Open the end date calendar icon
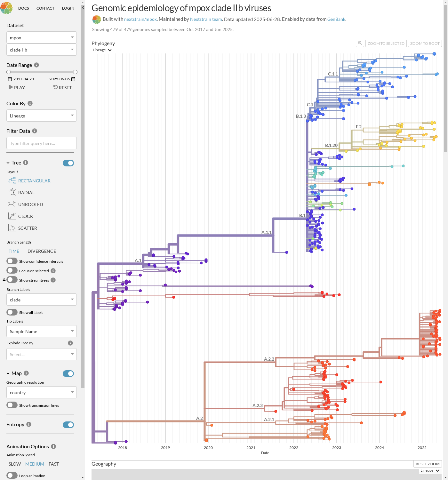 73,79
